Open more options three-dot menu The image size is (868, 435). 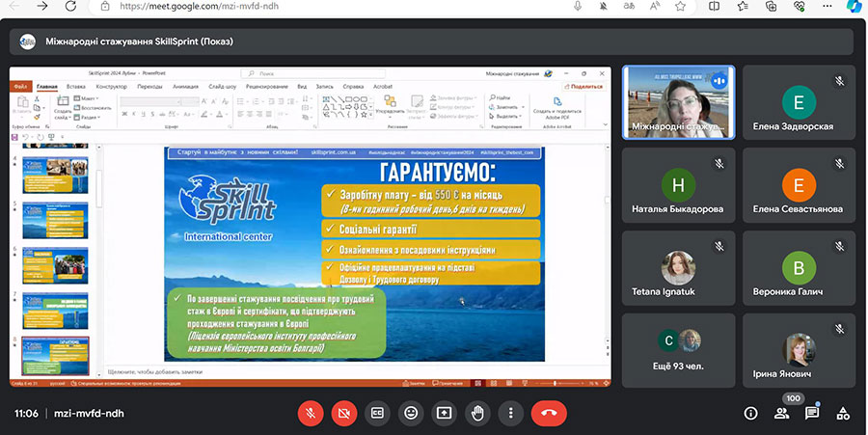(x=510, y=413)
